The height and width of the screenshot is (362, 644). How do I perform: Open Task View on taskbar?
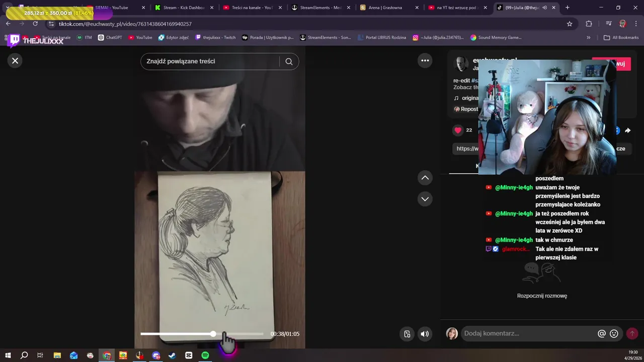[x=40, y=355]
